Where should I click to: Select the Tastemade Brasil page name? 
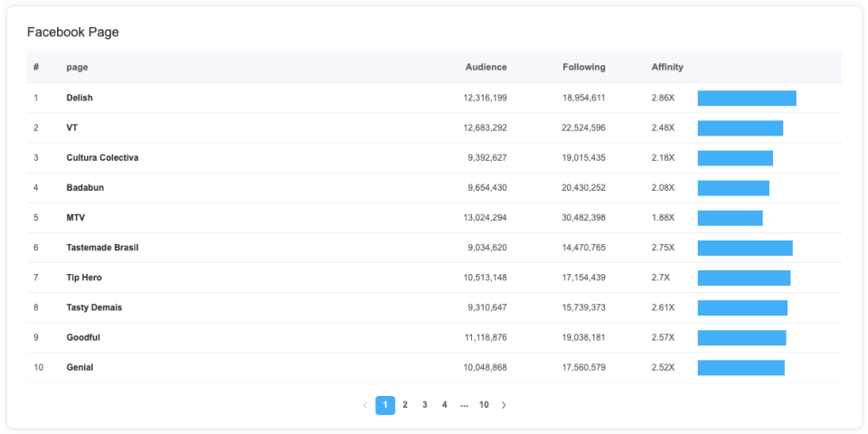[102, 248]
